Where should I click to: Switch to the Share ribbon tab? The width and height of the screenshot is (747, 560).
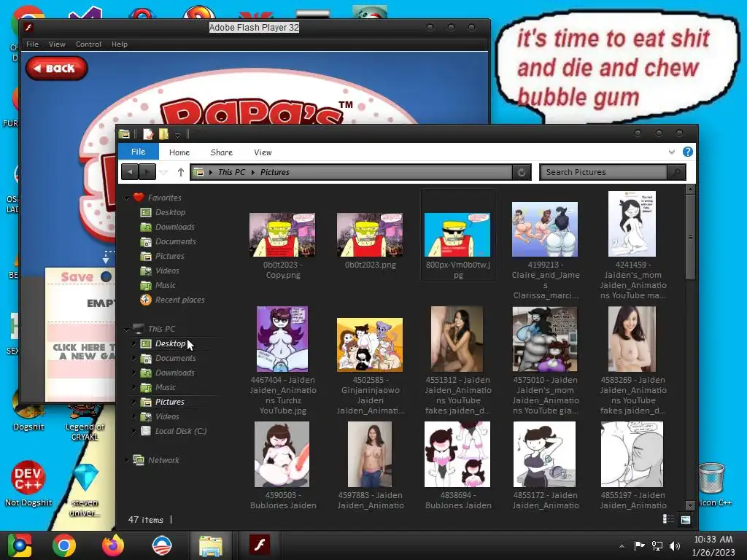(x=222, y=152)
